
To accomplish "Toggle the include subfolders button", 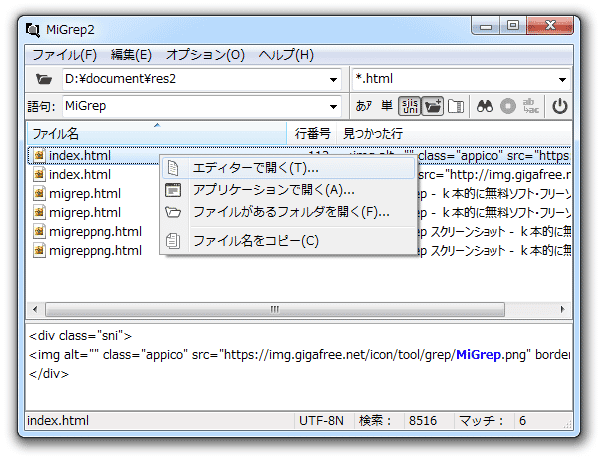I will pyautogui.click(x=433, y=106).
